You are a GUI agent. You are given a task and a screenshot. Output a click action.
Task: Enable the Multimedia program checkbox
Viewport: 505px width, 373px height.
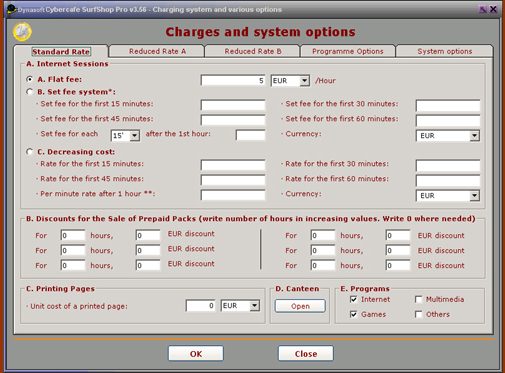(x=419, y=299)
